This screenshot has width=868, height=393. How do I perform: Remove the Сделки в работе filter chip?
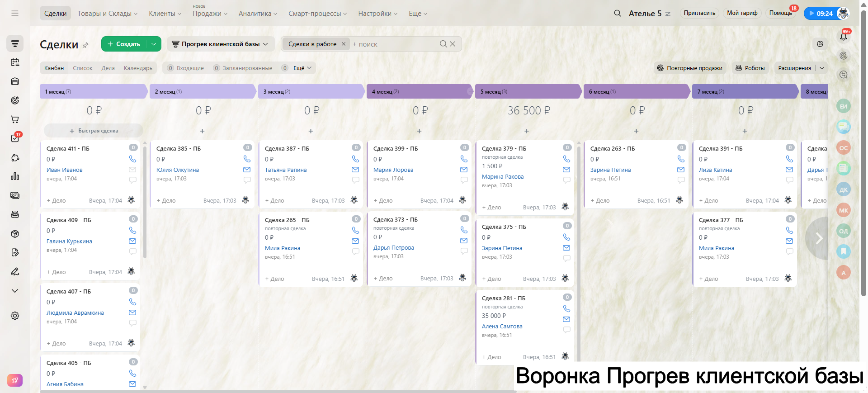(343, 44)
